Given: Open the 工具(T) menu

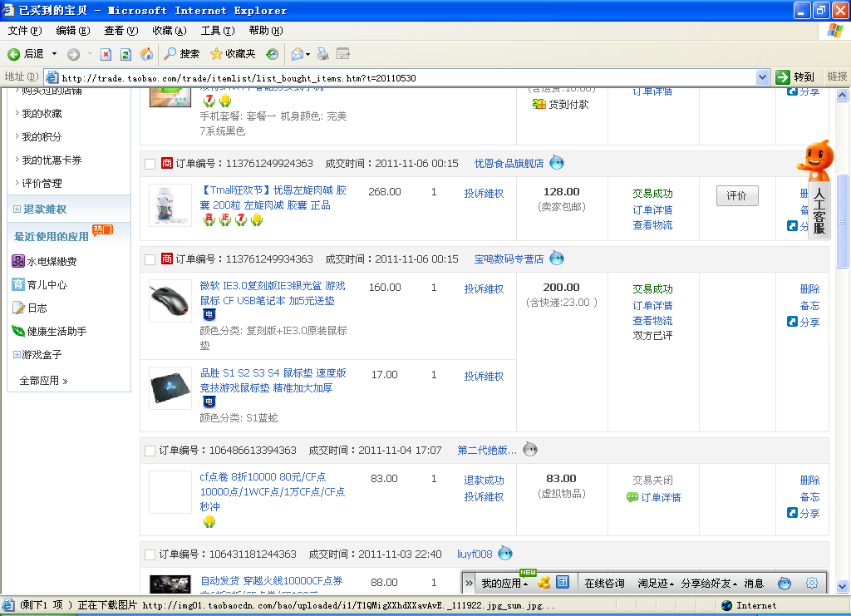Looking at the screenshot, I should tap(218, 31).
